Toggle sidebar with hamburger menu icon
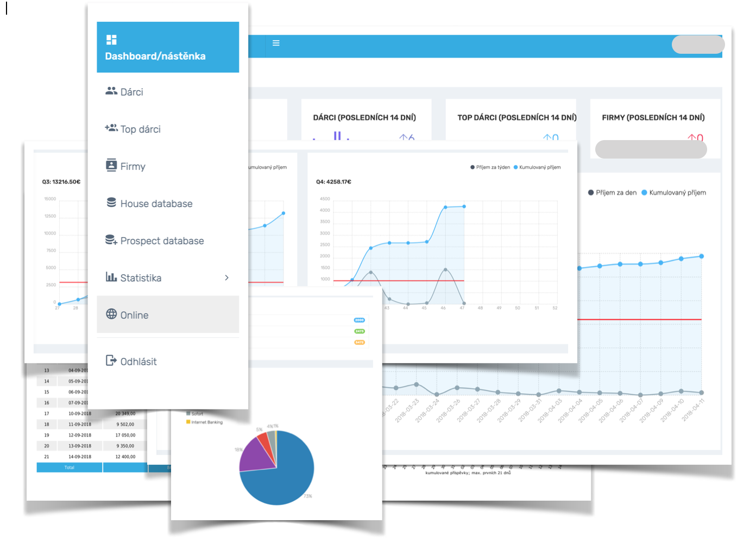756x543 pixels. click(276, 43)
